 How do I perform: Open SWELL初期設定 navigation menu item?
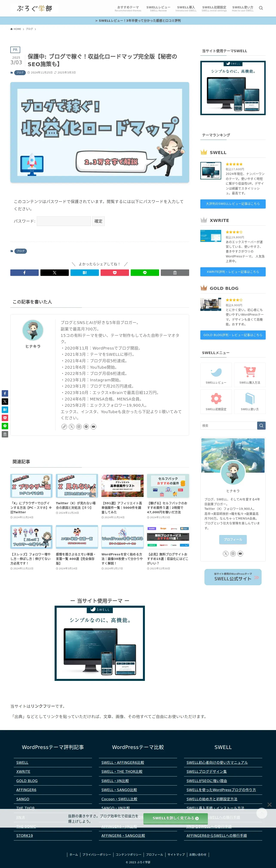(x=214, y=8)
